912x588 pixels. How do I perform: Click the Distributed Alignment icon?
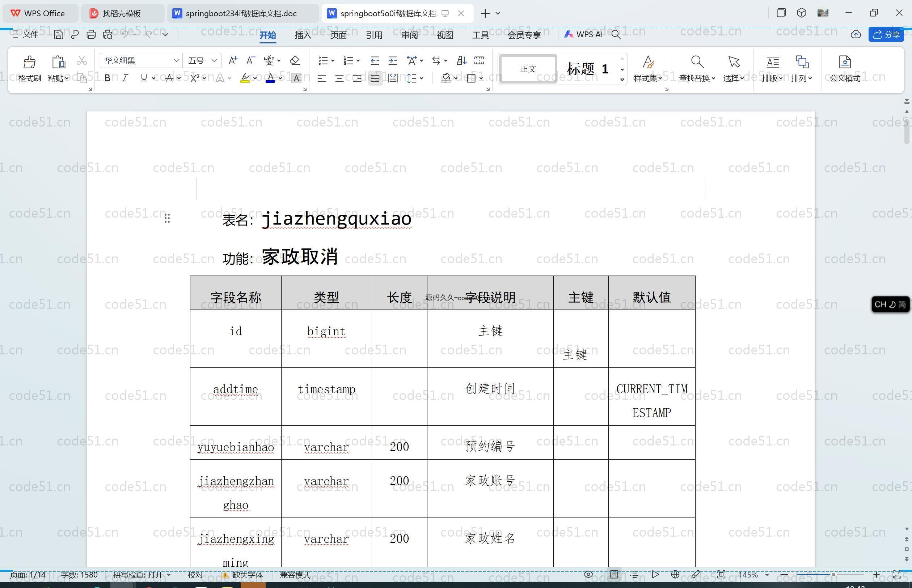(393, 78)
